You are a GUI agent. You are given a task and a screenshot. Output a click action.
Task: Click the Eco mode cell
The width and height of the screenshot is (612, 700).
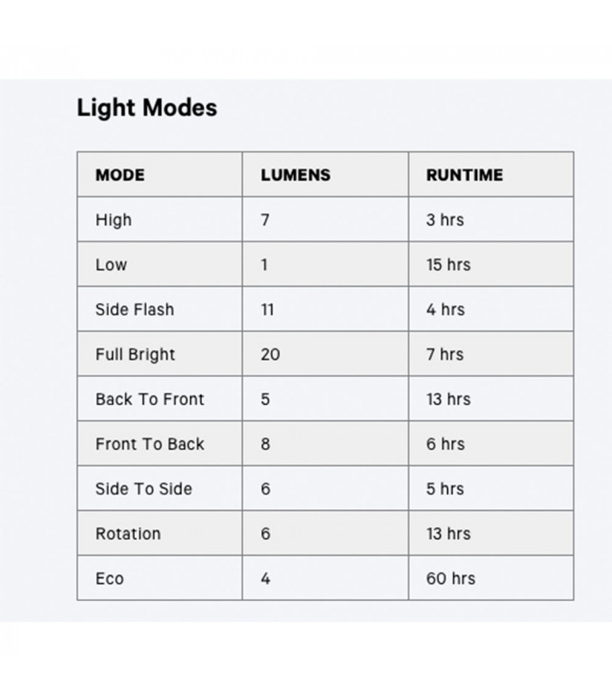pos(109,578)
